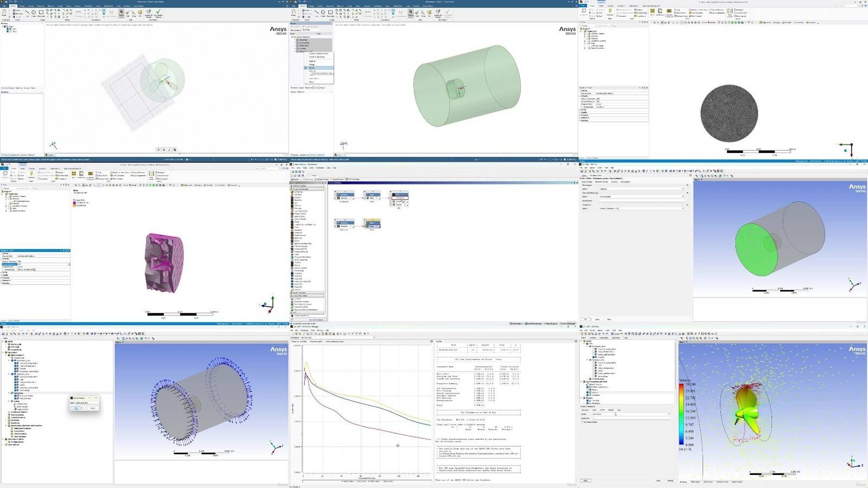Viewport: 868px width, 488px height.
Task: Toggle the Inlet_Rotor group checkbox in SpaceClaim Groups panel
Action: point(297,40)
